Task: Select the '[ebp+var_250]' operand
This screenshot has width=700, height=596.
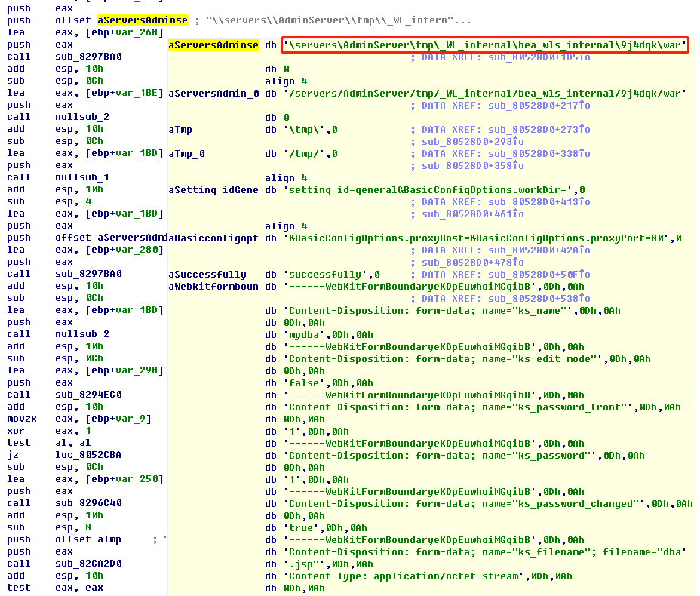Action: tap(124, 479)
